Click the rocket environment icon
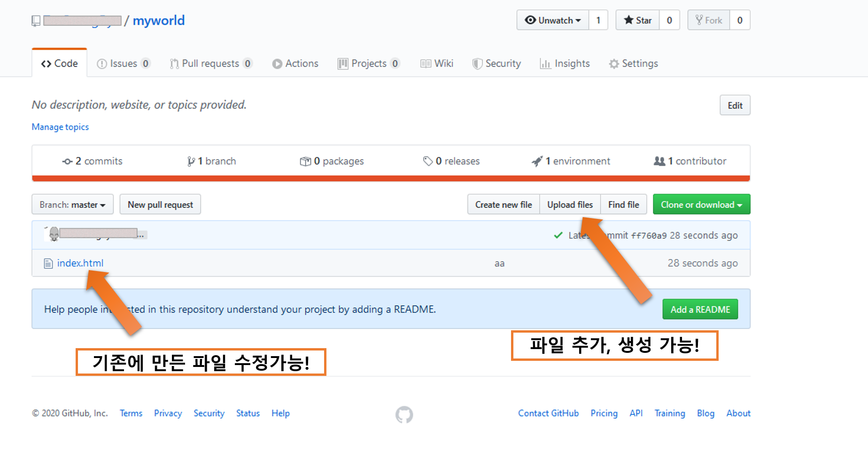The height and width of the screenshot is (475, 868). [x=537, y=161]
